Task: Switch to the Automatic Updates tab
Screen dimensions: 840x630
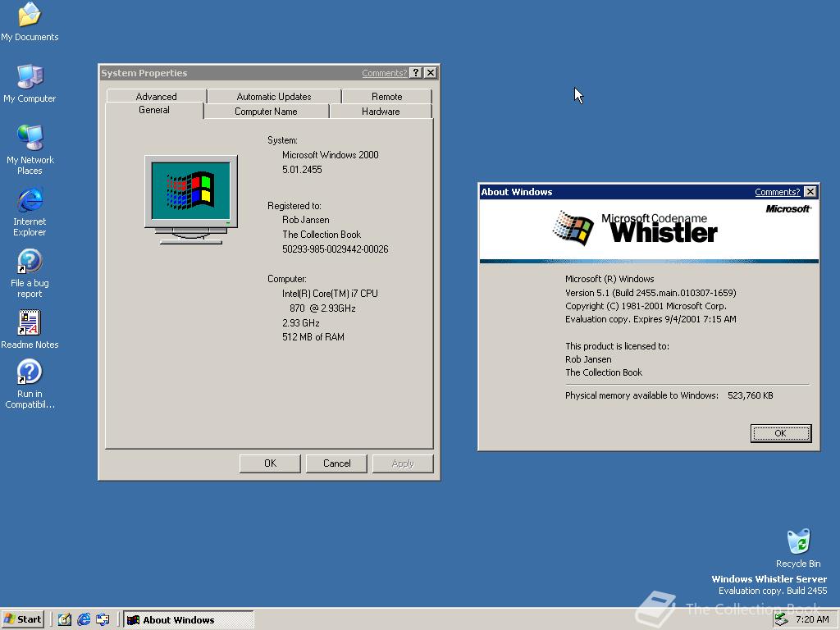Action: tap(274, 97)
